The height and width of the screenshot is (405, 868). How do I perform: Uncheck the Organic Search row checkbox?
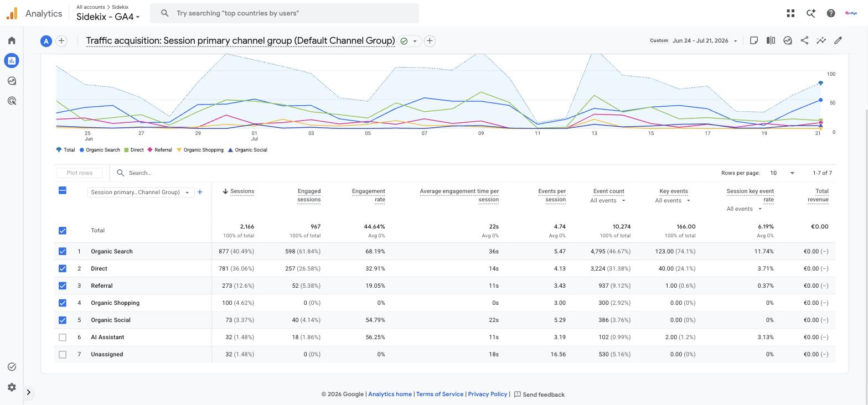click(x=63, y=251)
